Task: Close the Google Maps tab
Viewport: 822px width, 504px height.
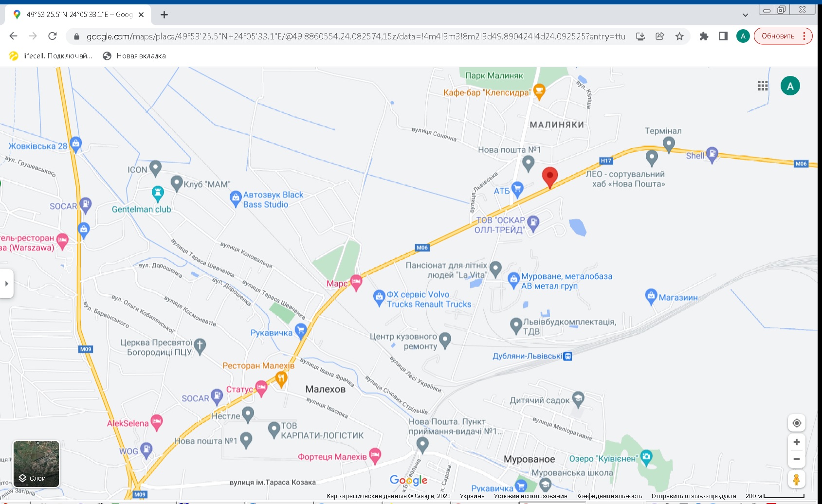Action: (x=141, y=15)
